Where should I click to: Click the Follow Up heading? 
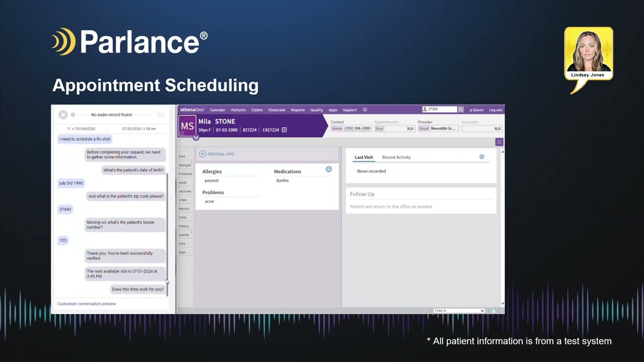[362, 194]
